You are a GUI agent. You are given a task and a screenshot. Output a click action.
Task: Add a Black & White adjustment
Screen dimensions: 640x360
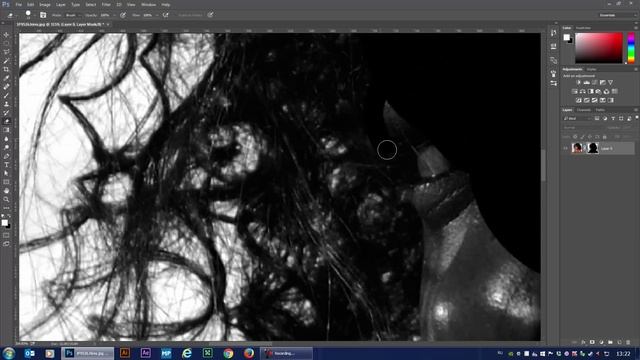[591, 91]
